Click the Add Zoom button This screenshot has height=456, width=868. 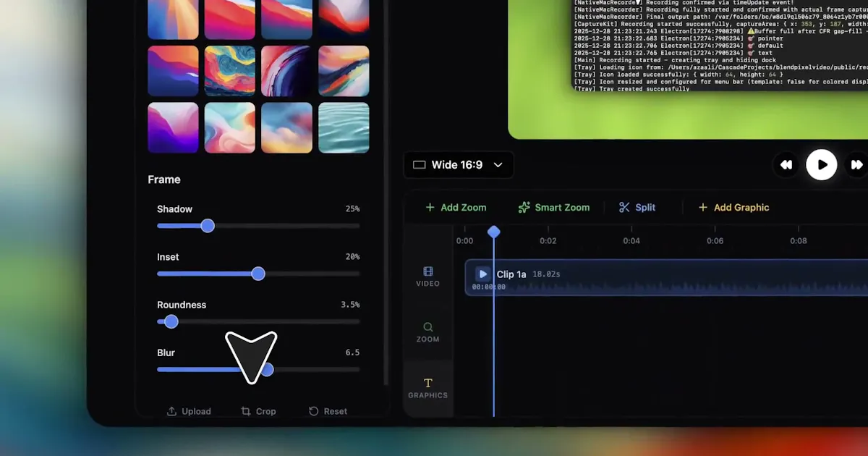point(456,208)
